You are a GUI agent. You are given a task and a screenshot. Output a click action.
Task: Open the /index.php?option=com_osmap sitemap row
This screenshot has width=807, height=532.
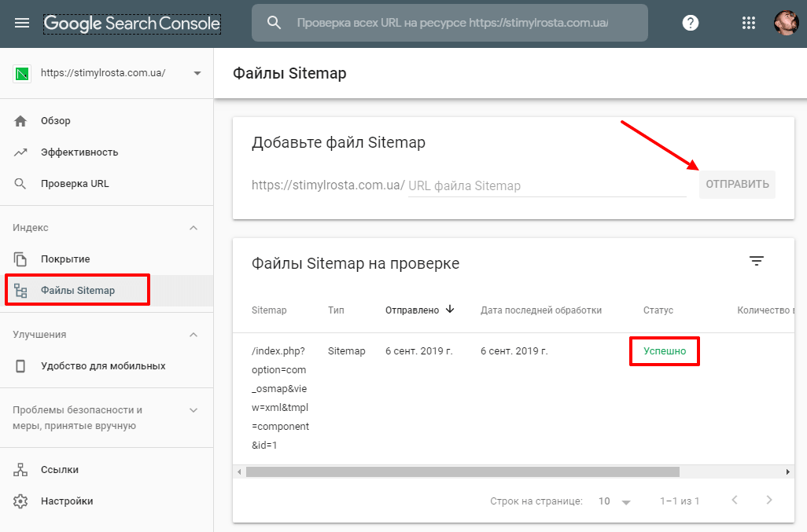click(281, 398)
